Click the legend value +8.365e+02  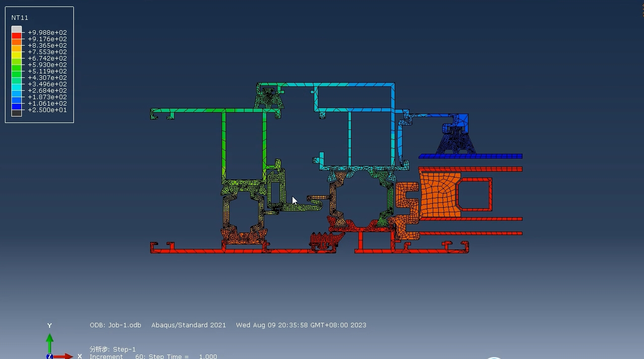[47, 46]
